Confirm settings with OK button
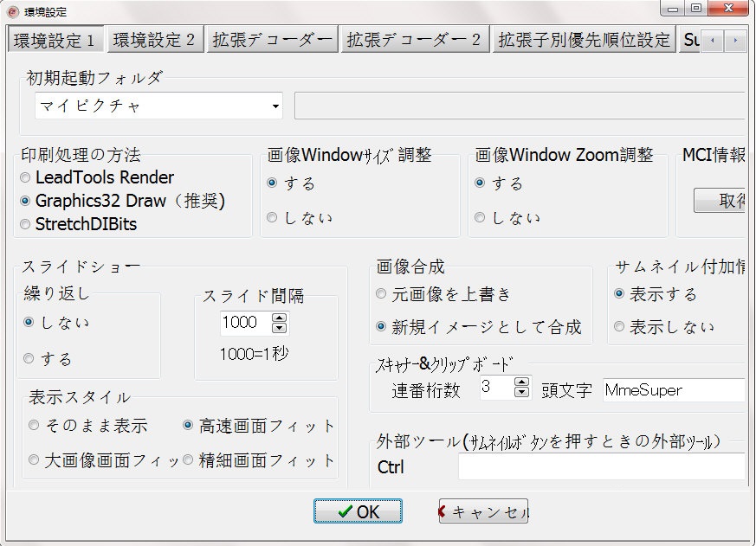The height and width of the screenshot is (546, 756). pos(358,511)
